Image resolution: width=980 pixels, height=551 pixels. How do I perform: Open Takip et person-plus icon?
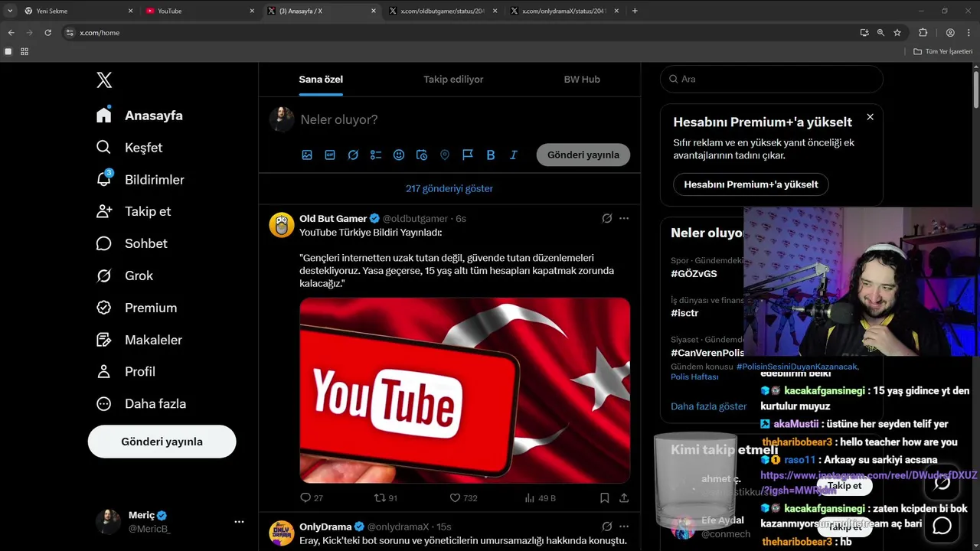(x=104, y=211)
